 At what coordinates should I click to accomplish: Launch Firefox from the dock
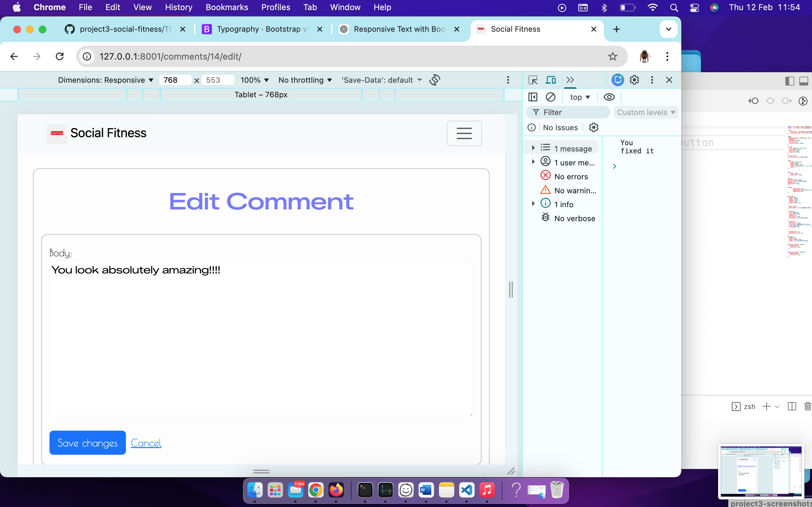click(337, 490)
